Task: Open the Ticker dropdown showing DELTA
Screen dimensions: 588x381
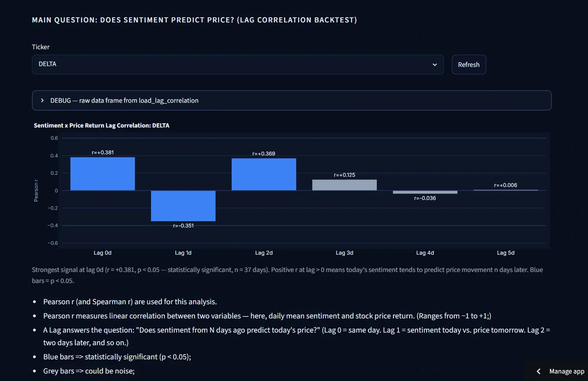Action: tap(238, 65)
